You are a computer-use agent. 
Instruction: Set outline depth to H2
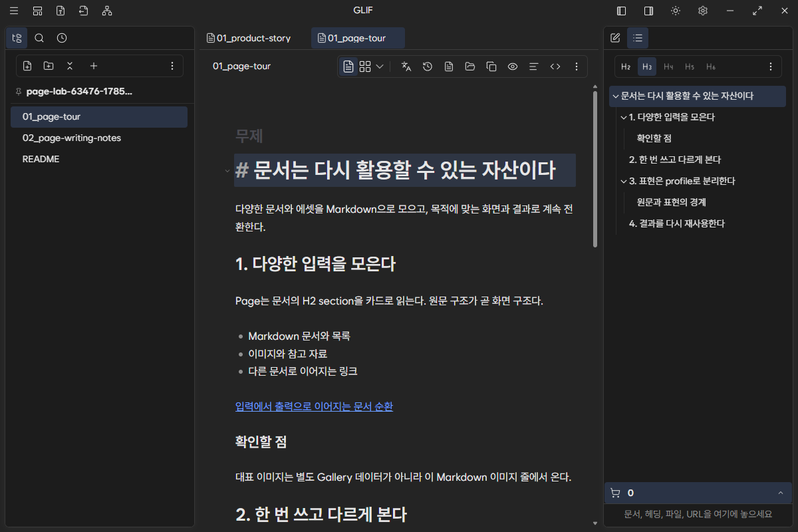click(626, 66)
